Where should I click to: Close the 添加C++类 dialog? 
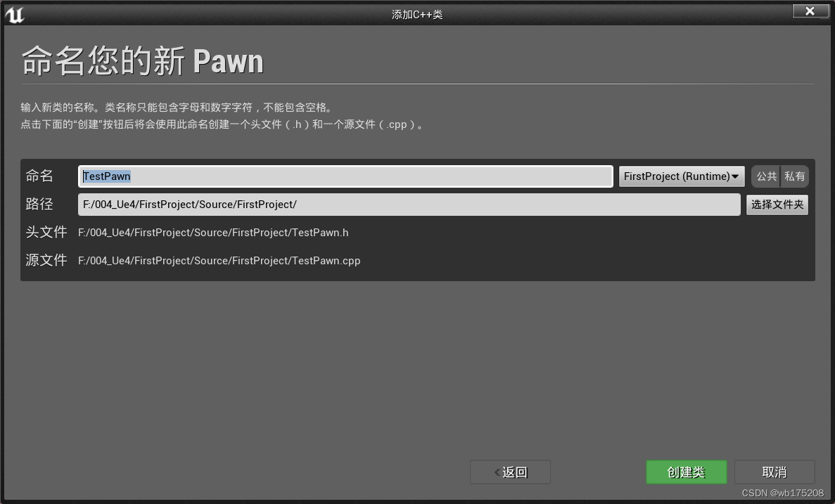[x=810, y=11]
